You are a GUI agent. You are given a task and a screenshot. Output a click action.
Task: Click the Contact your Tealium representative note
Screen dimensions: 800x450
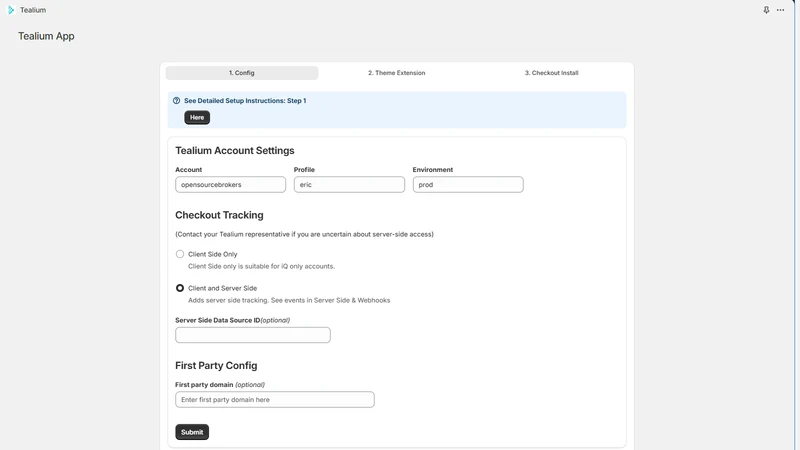click(304, 234)
